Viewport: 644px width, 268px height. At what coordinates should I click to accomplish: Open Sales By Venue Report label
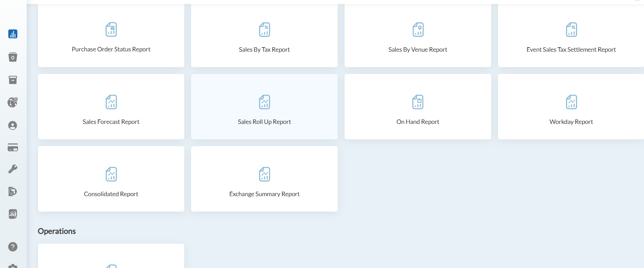coord(418,50)
